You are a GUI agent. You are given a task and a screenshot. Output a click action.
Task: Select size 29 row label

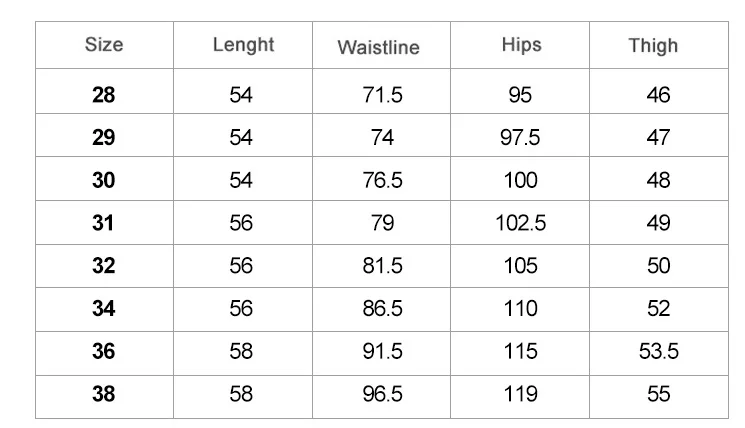(104, 138)
